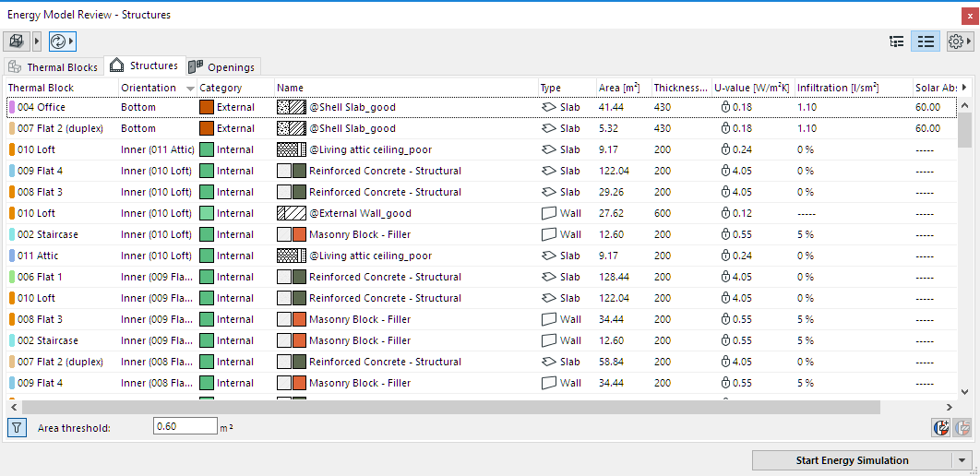Click the Living attic ceiling_poor icon in 010 Loft row
Image resolution: width=980 pixels, height=476 pixels.
[x=292, y=150]
